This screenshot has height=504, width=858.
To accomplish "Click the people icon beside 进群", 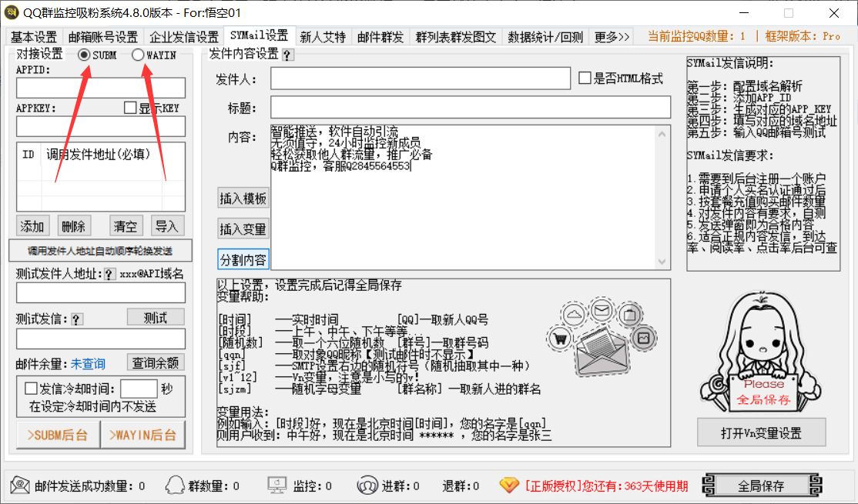I will pyautogui.click(x=367, y=486).
